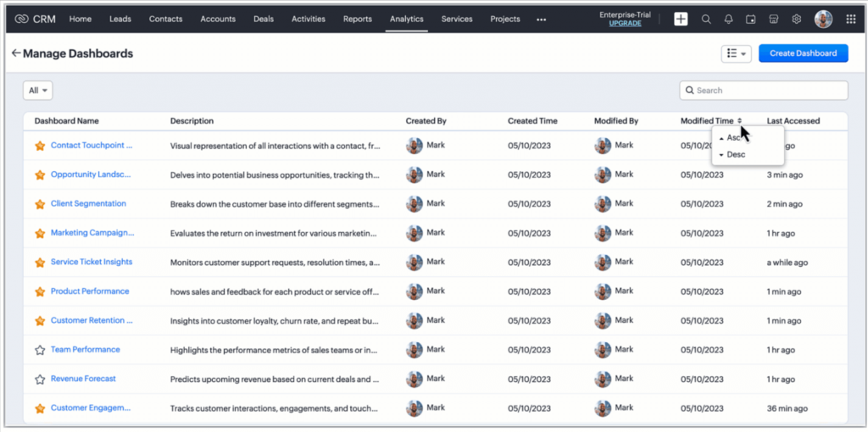This screenshot has height=432, width=868.
Task: Click the Created By column header
Action: coord(426,120)
